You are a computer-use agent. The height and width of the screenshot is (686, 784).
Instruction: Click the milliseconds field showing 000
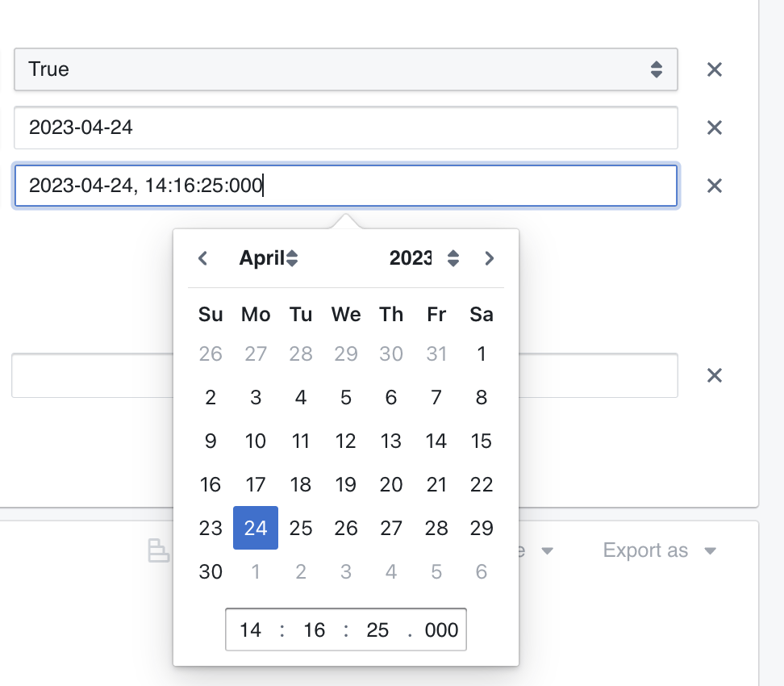[x=441, y=630]
